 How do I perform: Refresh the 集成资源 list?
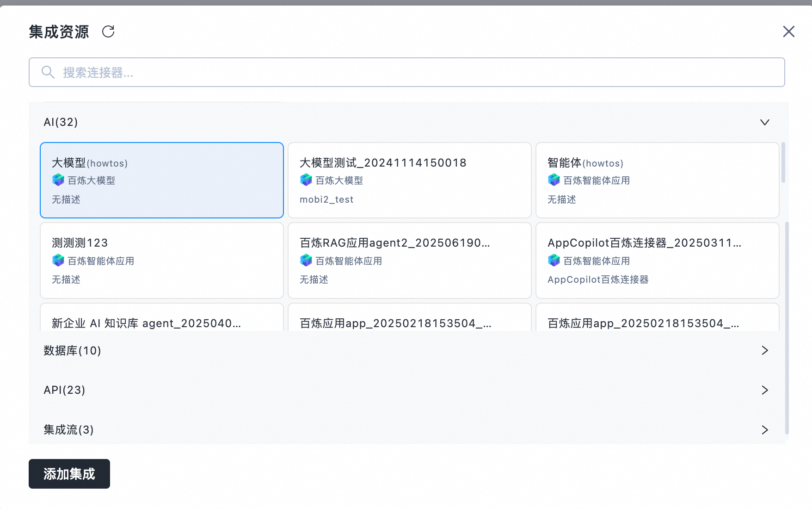point(108,31)
